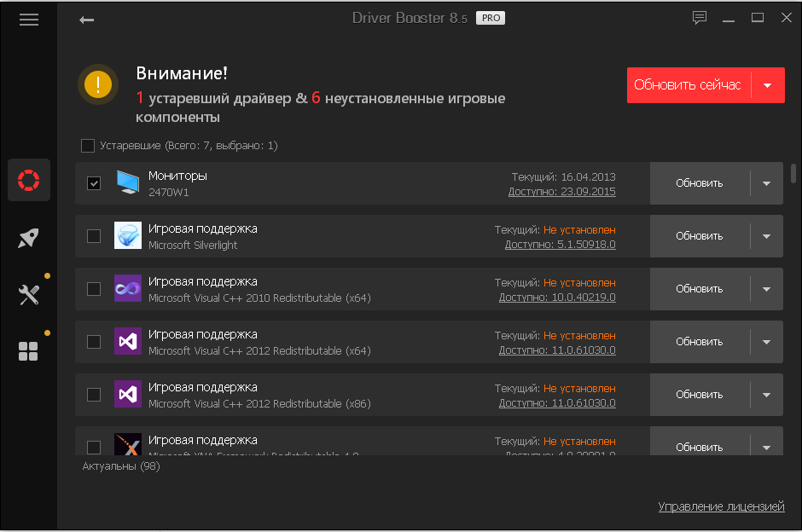
Task: Open the Tools wrench sidebar icon
Action: [x=29, y=295]
